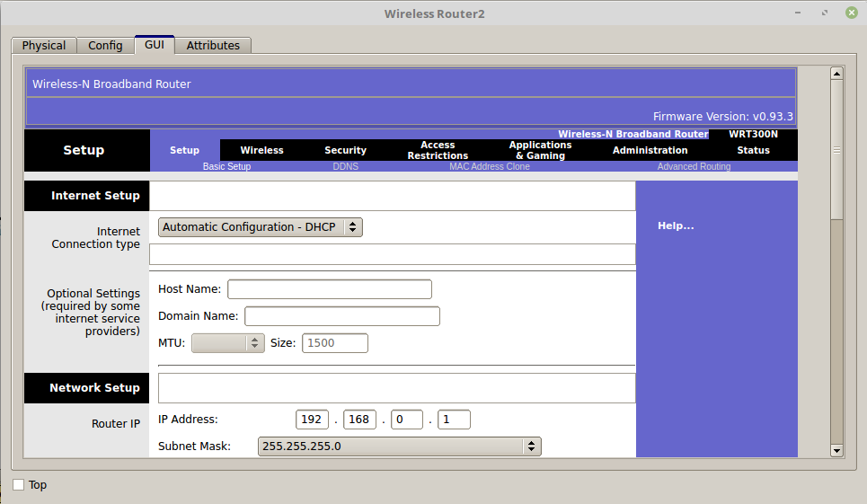867x504 pixels.
Task: Click the Basic Setup sub-link
Action: pyautogui.click(x=226, y=166)
